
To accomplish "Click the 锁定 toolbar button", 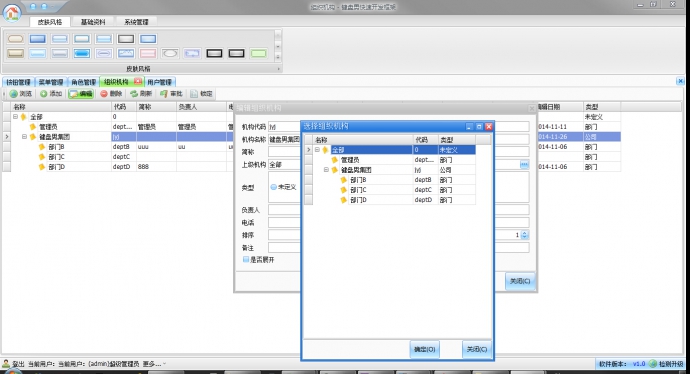I will (x=201, y=94).
